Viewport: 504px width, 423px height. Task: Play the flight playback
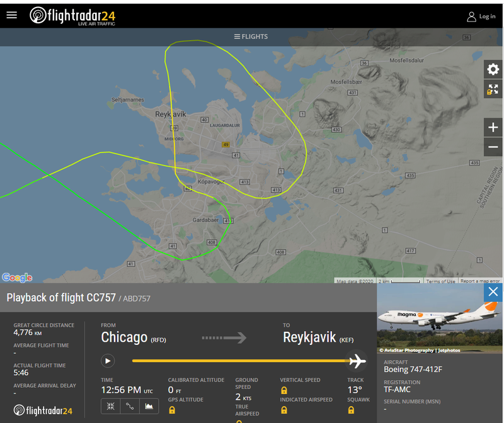(108, 361)
